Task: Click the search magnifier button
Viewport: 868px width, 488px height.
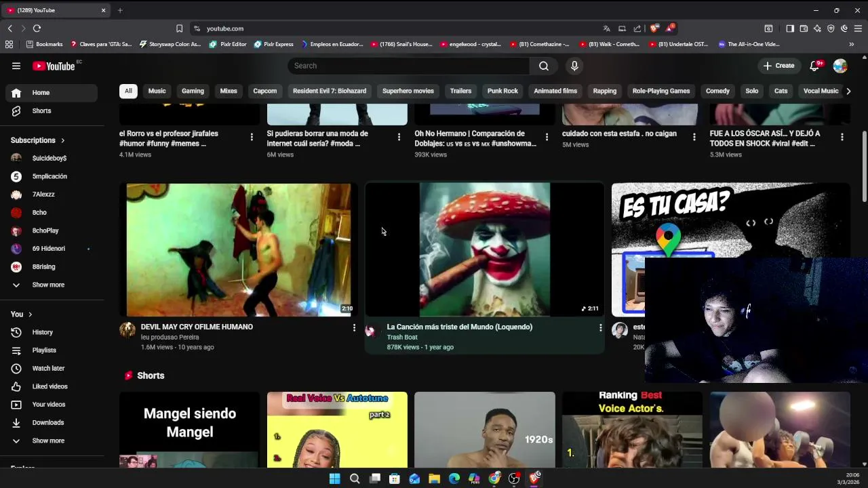Action: coord(544,66)
